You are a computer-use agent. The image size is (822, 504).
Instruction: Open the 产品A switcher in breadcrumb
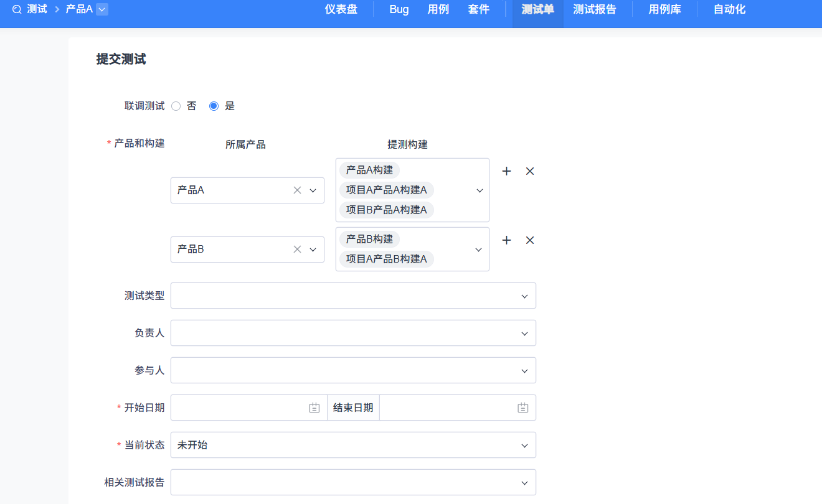[102, 9]
